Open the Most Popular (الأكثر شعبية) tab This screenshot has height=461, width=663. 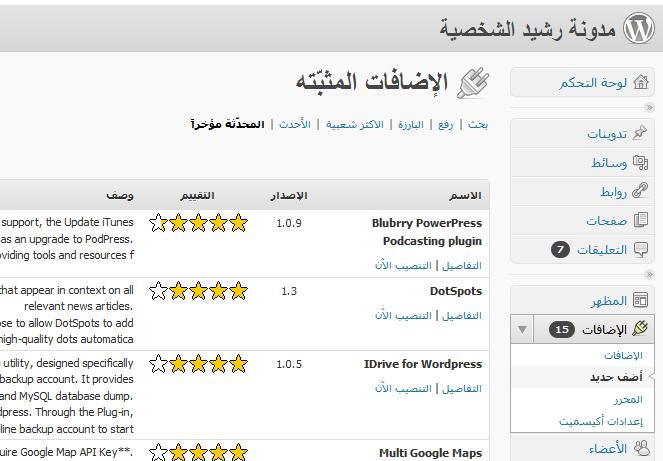[355, 125]
